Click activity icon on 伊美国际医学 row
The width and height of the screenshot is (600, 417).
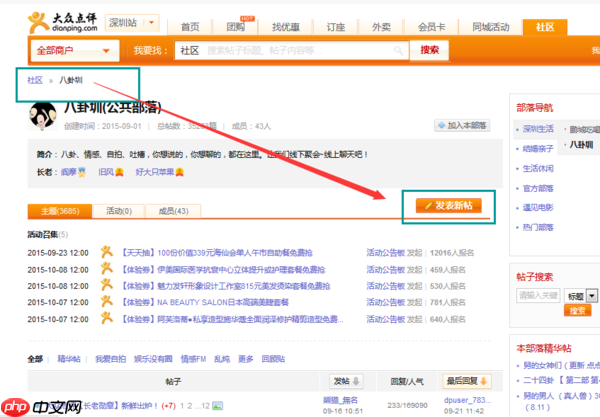[106, 268]
